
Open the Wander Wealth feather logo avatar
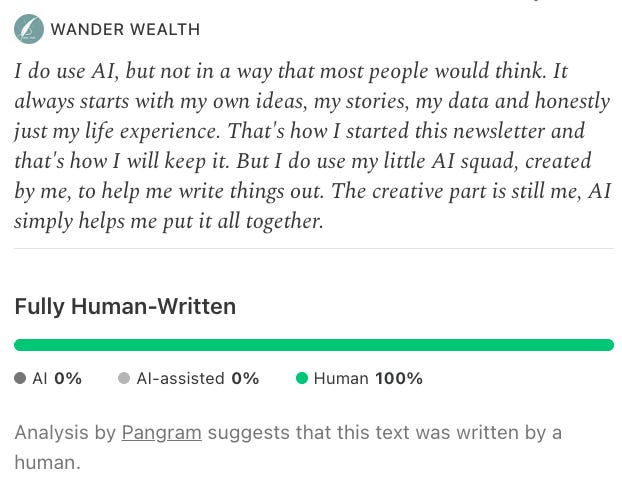coord(29,29)
